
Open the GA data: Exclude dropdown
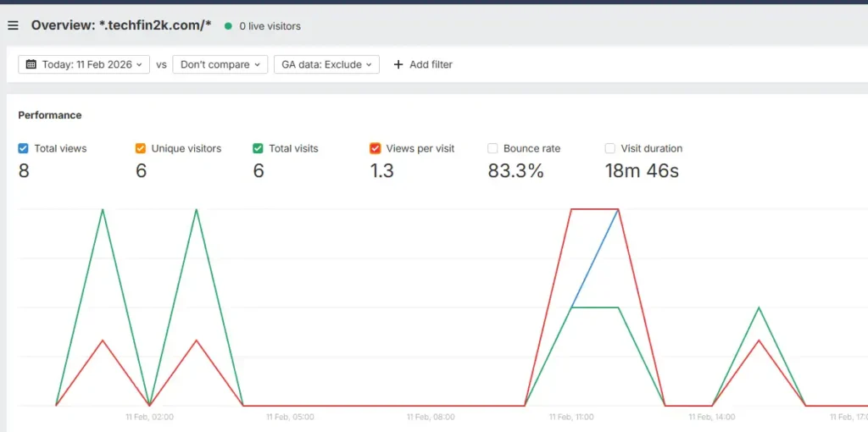(x=326, y=64)
